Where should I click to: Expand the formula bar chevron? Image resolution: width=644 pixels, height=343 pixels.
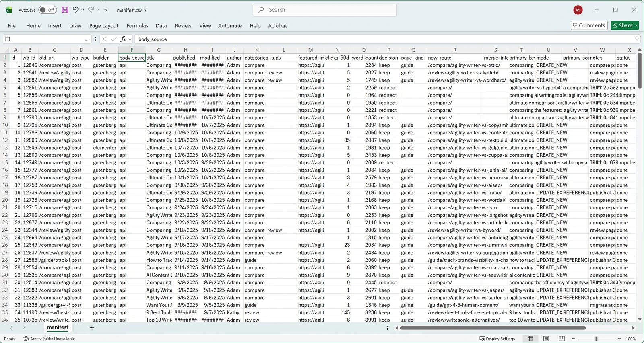(637, 39)
